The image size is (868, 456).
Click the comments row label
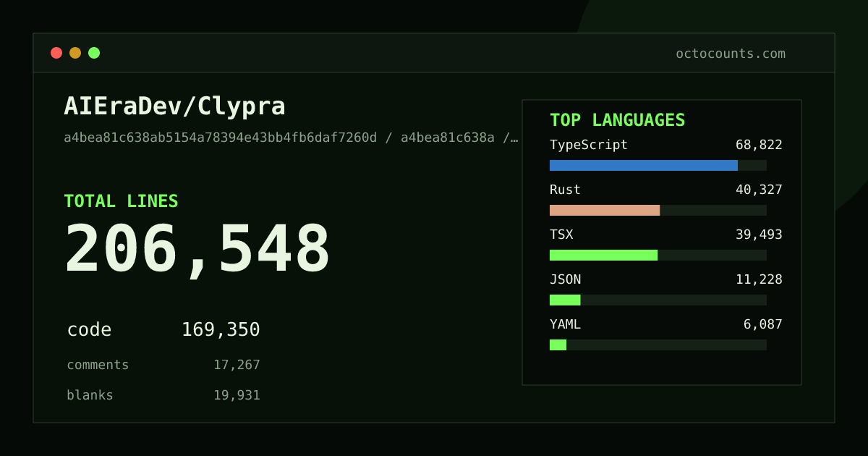point(98,365)
